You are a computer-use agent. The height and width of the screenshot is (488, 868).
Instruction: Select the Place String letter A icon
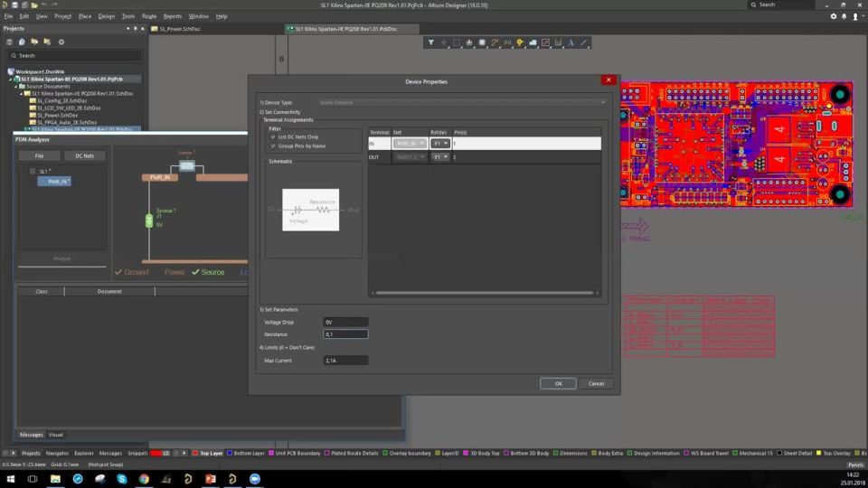tap(571, 42)
